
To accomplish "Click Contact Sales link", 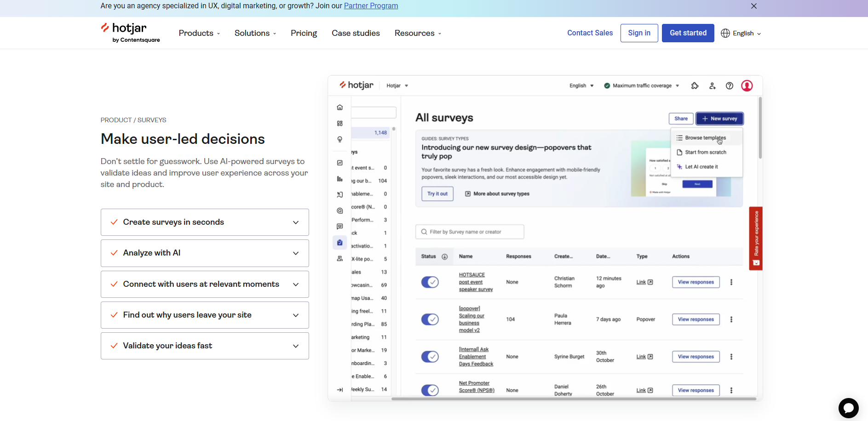I will tap(590, 33).
